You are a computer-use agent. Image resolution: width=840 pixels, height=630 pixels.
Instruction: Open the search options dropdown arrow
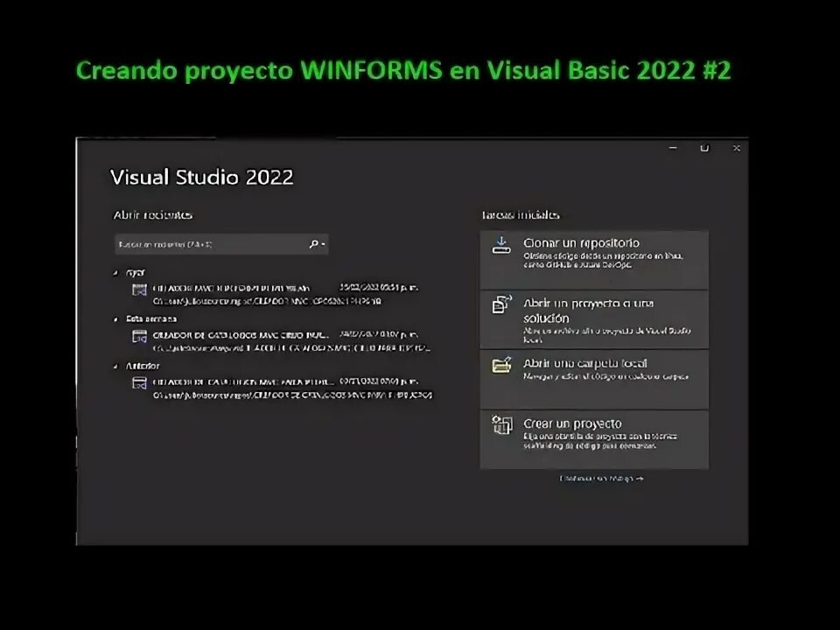tap(323, 244)
